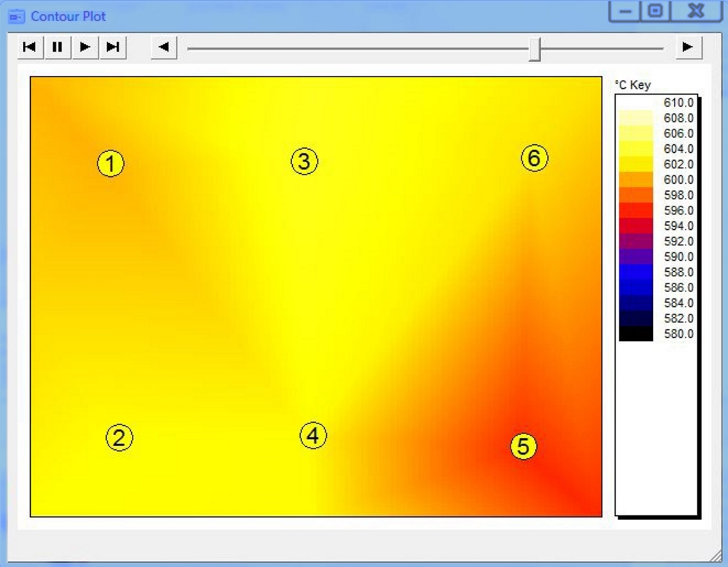This screenshot has height=567, width=728.
Task: Skip to the last animation frame
Action: 113,47
